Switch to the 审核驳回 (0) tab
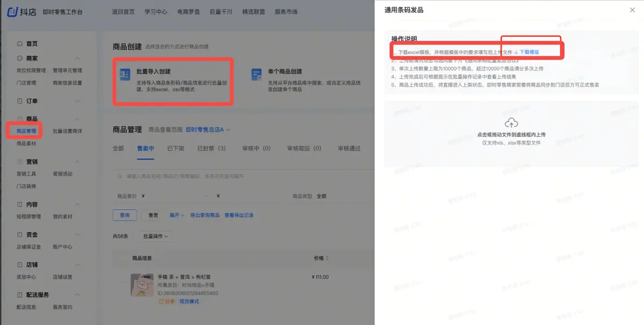The width and height of the screenshot is (644, 325). [304, 148]
